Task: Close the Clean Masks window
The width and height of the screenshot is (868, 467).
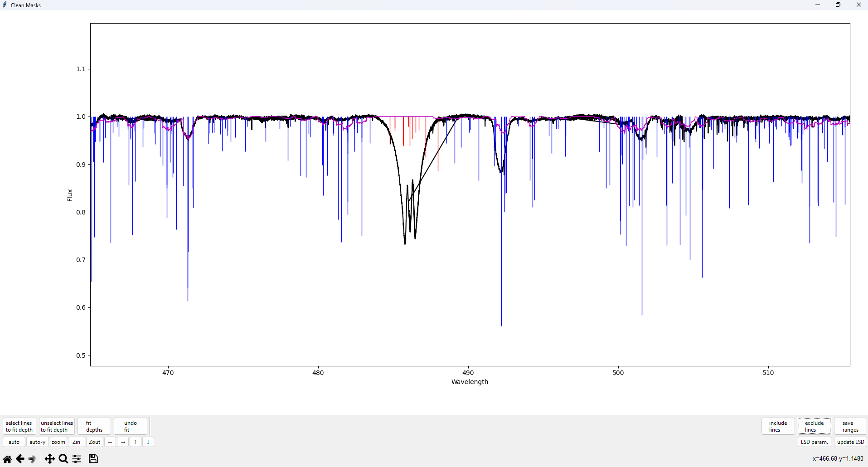Action: pyautogui.click(x=858, y=5)
